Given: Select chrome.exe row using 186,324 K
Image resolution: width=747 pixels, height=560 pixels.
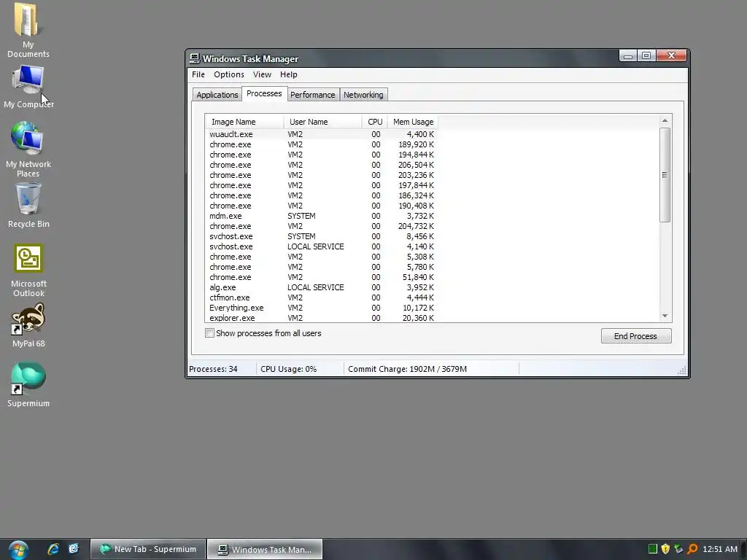Looking at the screenshot, I should point(322,195).
